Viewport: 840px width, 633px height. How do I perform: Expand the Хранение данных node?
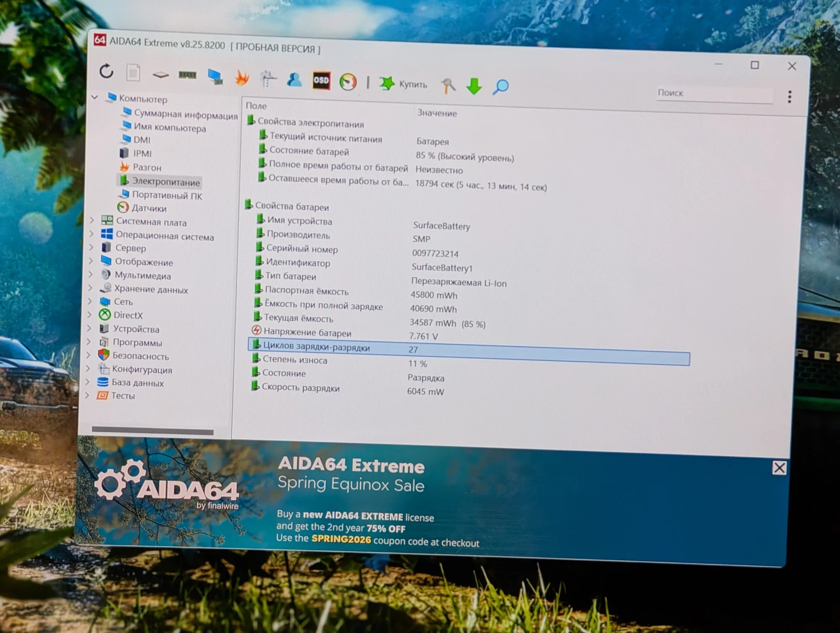(x=90, y=288)
